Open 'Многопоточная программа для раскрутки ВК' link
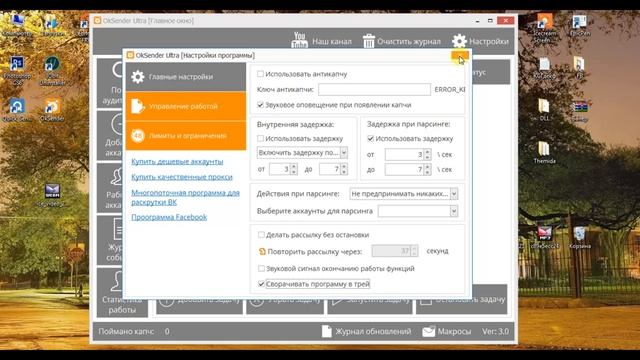640x360 pixels. tap(185, 197)
